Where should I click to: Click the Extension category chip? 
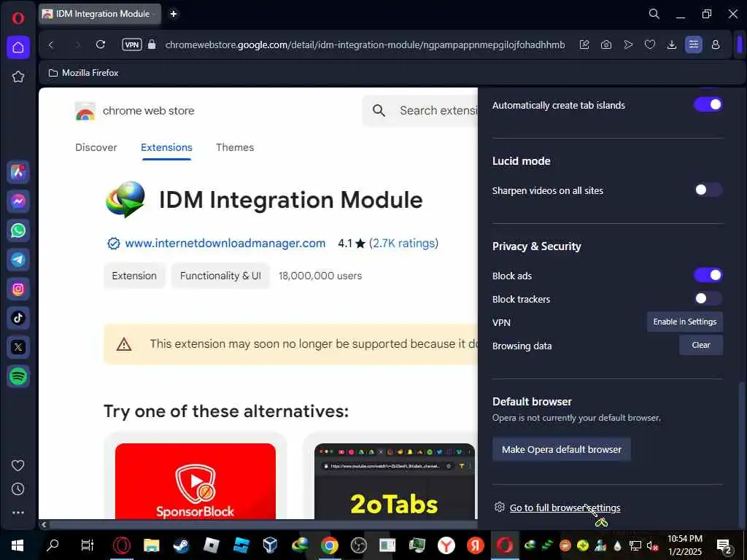[134, 276]
